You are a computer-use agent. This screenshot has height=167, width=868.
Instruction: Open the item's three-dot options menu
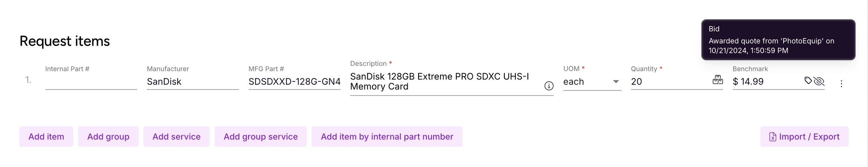click(841, 84)
